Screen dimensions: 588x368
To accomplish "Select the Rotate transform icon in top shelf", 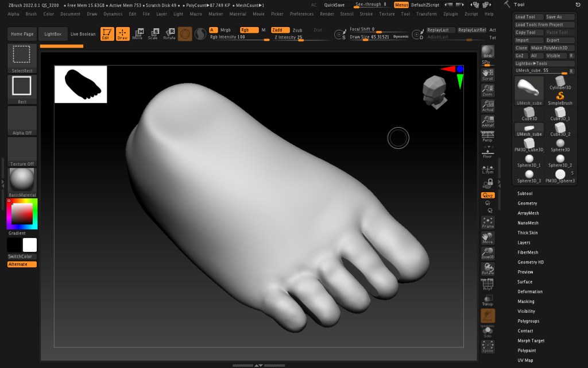I will [x=169, y=34].
